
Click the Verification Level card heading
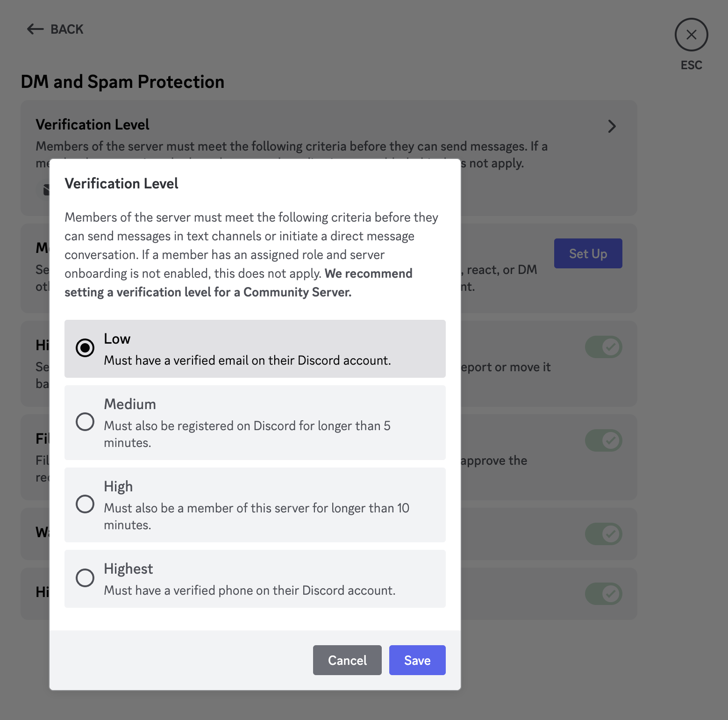click(x=93, y=124)
